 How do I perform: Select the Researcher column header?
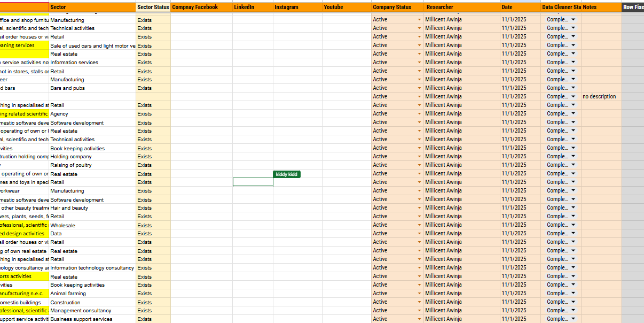[461, 7]
